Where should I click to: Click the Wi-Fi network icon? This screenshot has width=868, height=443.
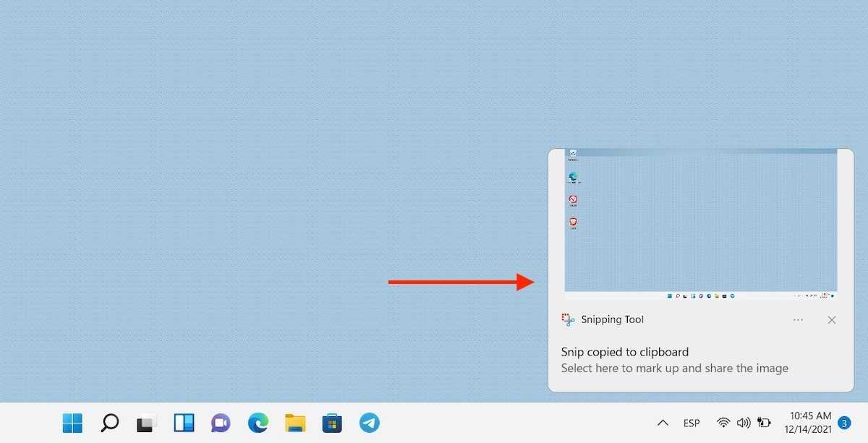[723, 423]
